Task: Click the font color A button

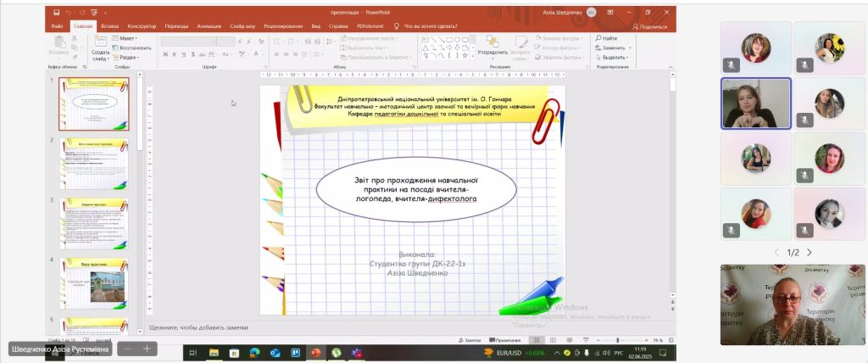Action: 257,54
